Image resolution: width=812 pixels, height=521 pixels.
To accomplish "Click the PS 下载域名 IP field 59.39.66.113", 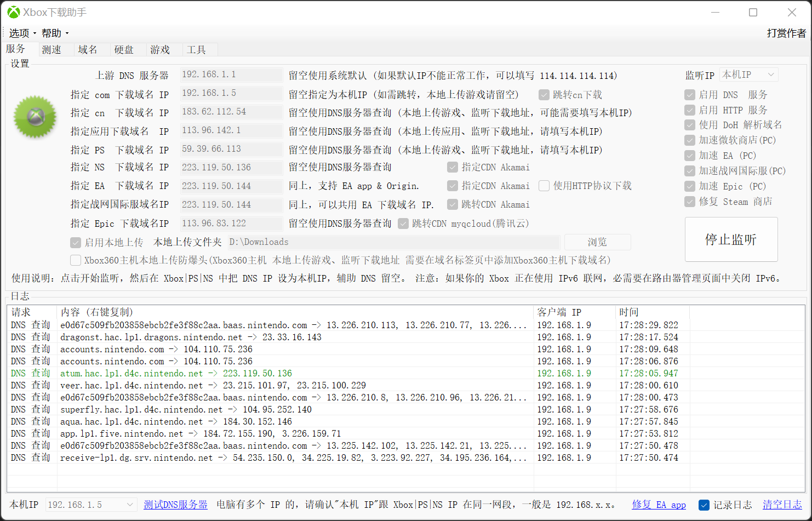I will tap(231, 149).
